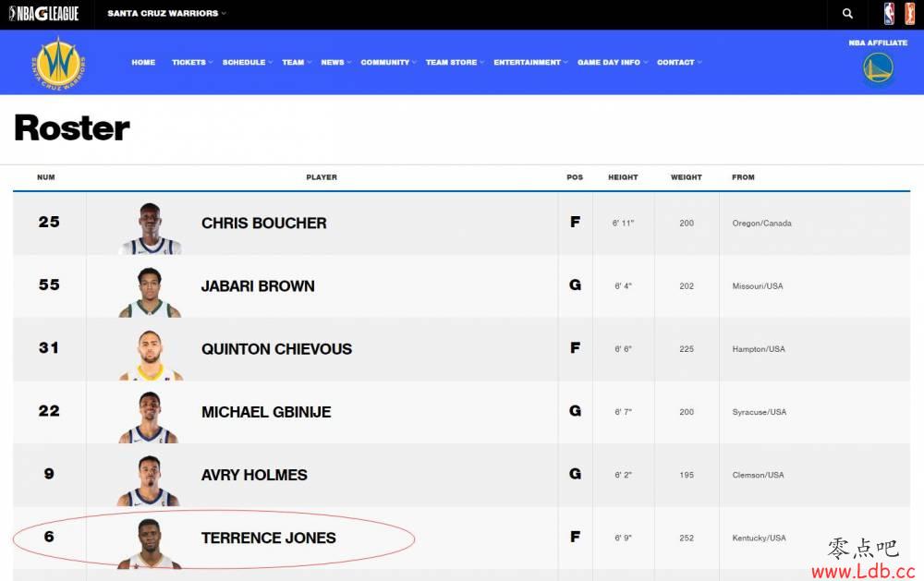This screenshot has height=581, width=924.
Task: Open Jabari Brown player link
Action: click(x=258, y=286)
